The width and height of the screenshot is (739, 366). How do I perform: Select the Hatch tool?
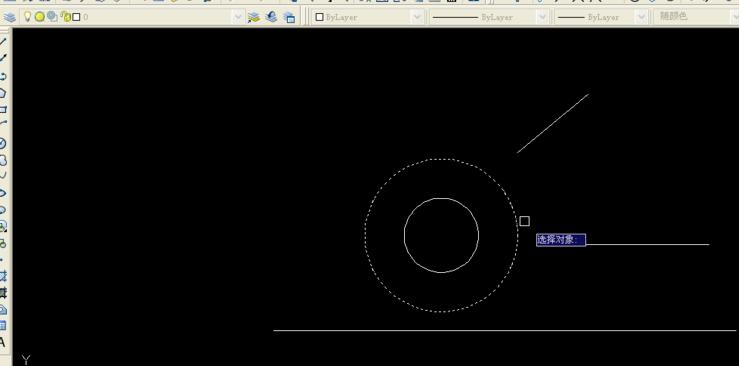[3, 276]
